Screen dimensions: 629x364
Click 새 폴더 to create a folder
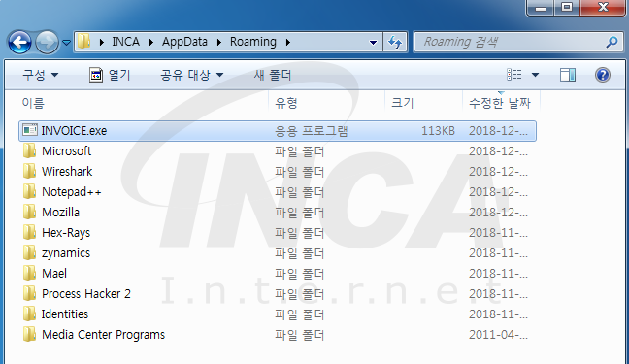coord(273,75)
